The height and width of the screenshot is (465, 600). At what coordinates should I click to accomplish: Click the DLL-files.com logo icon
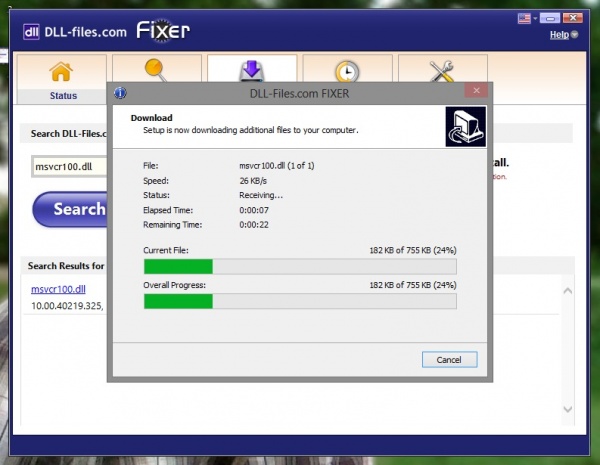31,32
